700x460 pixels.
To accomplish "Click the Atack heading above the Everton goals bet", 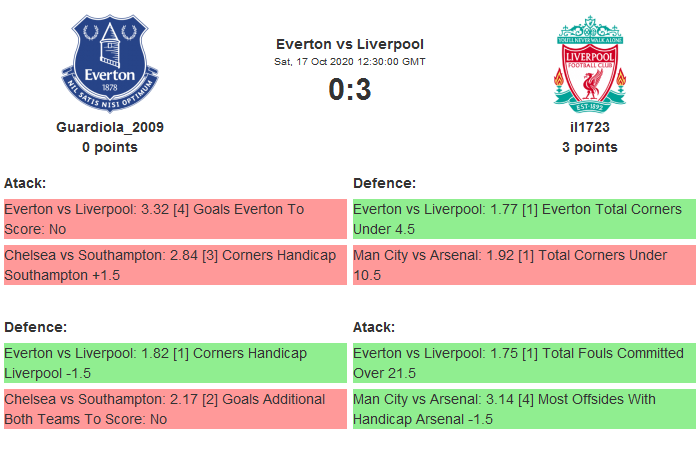I will 25,183.
